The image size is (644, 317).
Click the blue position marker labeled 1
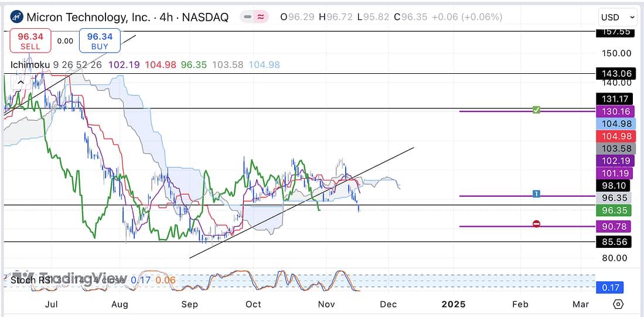click(x=536, y=194)
